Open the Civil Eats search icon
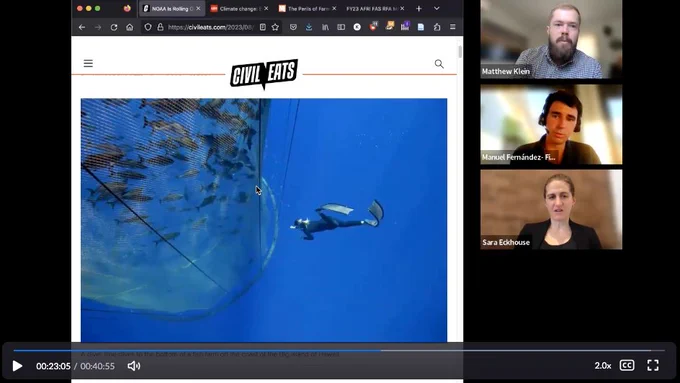 439,64
